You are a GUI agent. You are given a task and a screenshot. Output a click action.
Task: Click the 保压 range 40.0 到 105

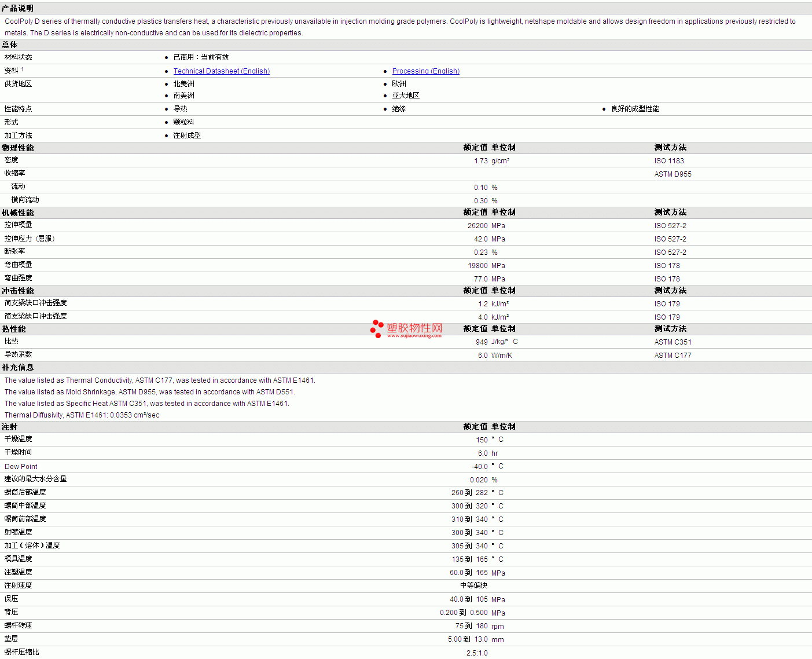pos(469,599)
